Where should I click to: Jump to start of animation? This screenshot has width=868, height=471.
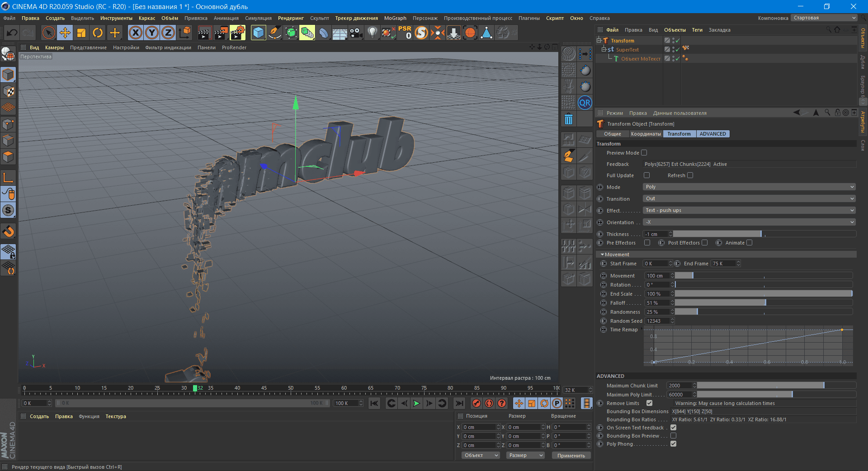click(x=374, y=403)
